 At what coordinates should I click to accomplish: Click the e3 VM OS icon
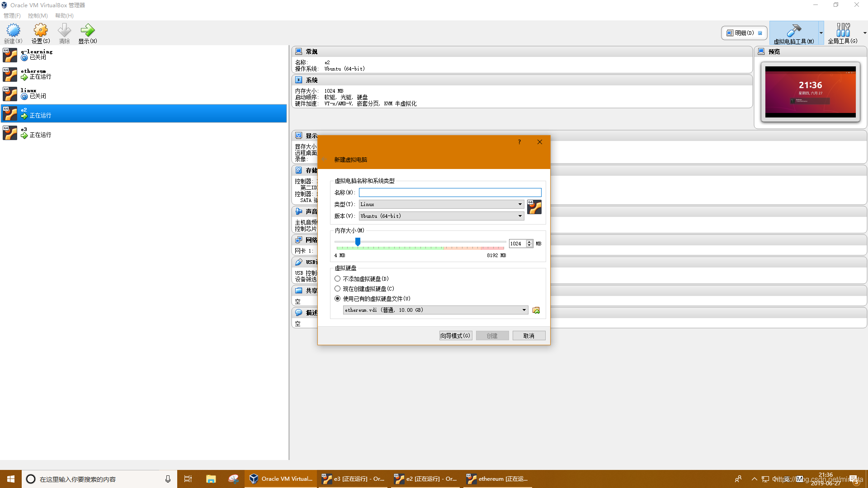10,133
